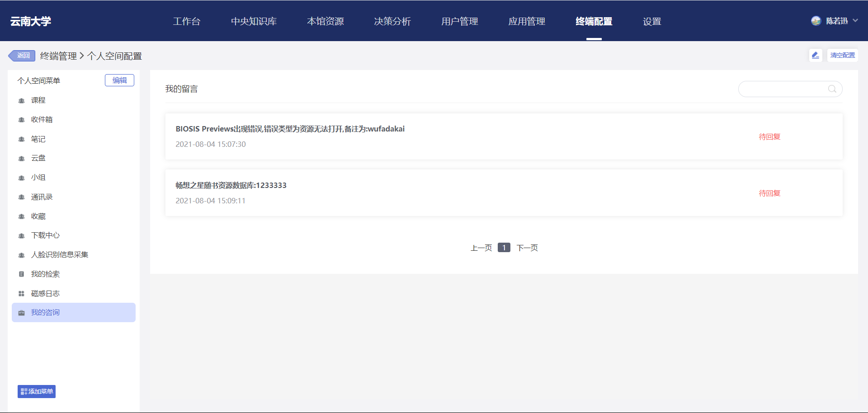Click the briefcase icon beside 我的咨询

(21, 313)
